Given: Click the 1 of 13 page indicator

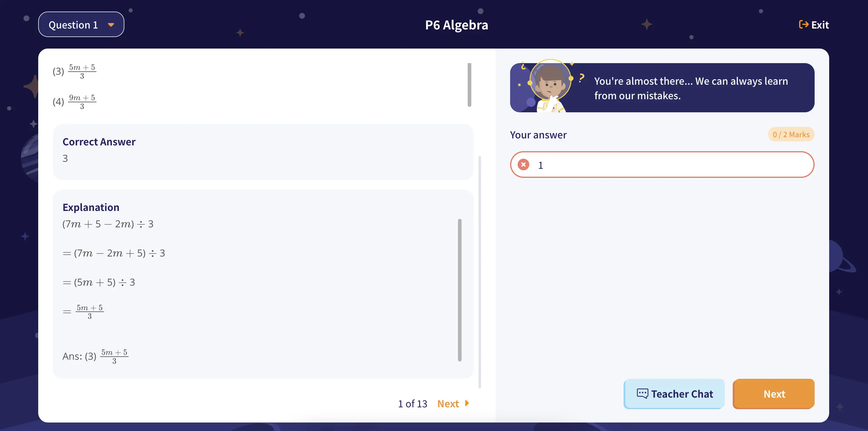Looking at the screenshot, I should coord(412,404).
